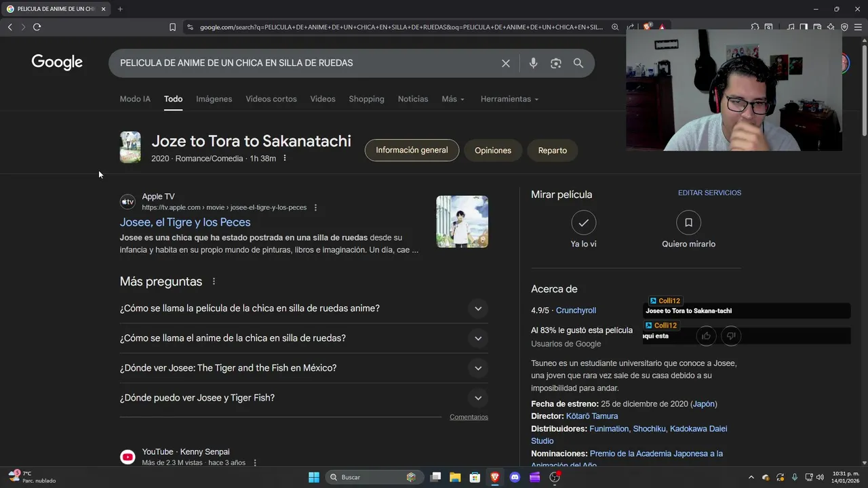Open the Windows Start menu
The width and height of the screenshot is (868, 488).
pos(314,477)
